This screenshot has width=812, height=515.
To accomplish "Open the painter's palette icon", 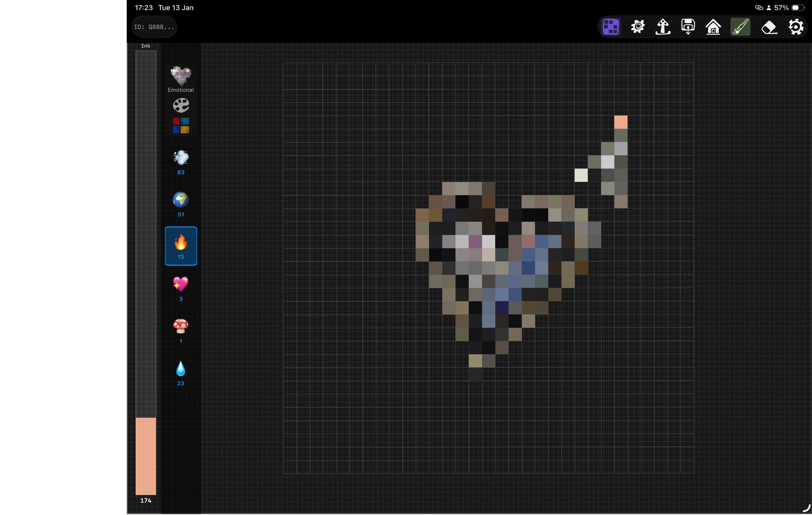I will click(x=181, y=105).
